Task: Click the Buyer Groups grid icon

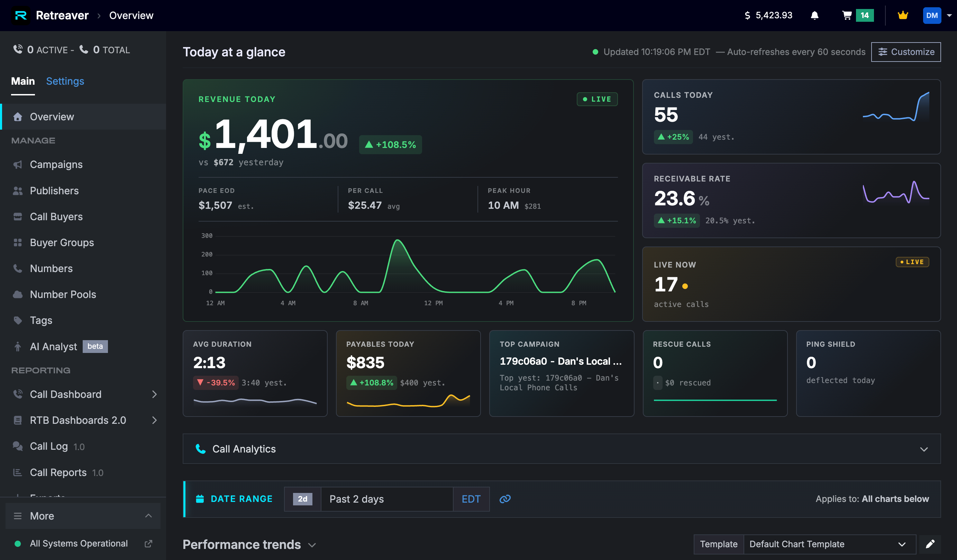Action: pyautogui.click(x=17, y=242)
